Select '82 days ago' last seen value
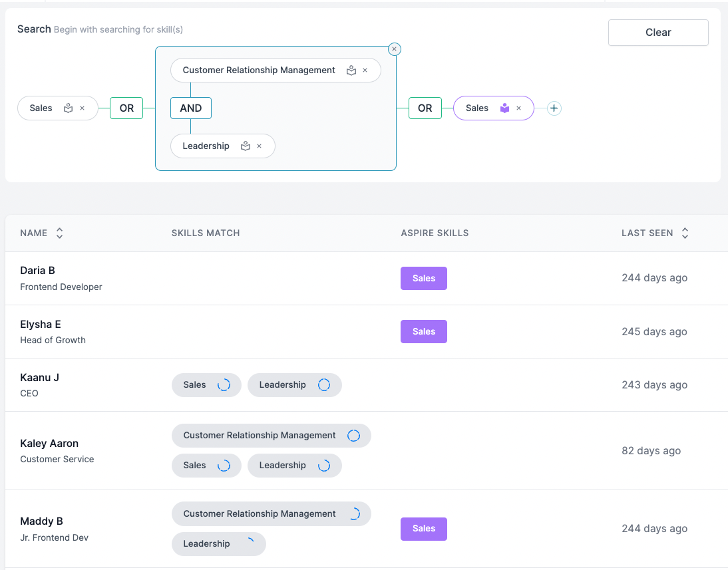Image resolution: width=728 pixels, height=570 pixels. 651,451
